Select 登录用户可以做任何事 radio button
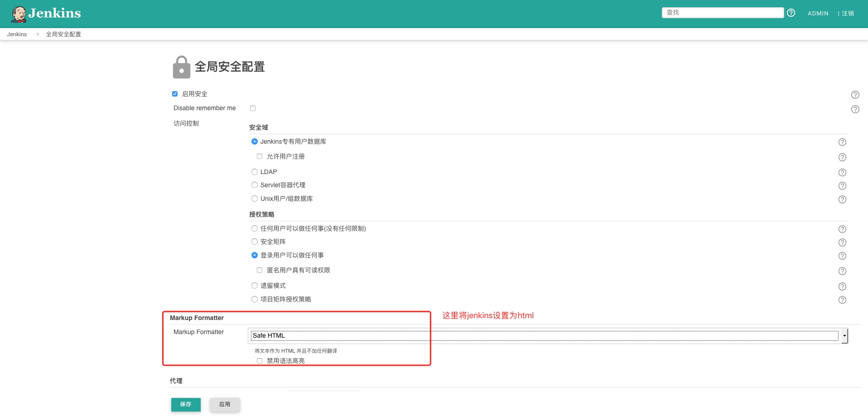Screen dimensions: 868x417 (x=255, y=255)
